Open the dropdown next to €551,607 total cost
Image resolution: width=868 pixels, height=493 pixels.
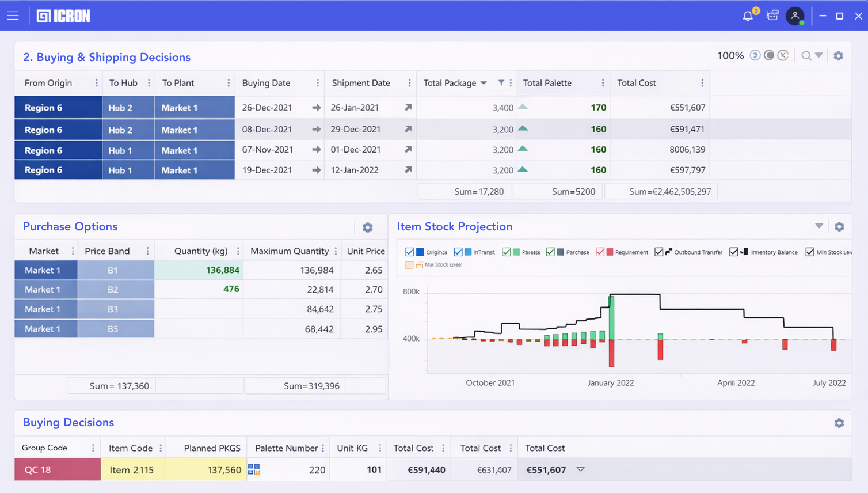click(581, 469)
